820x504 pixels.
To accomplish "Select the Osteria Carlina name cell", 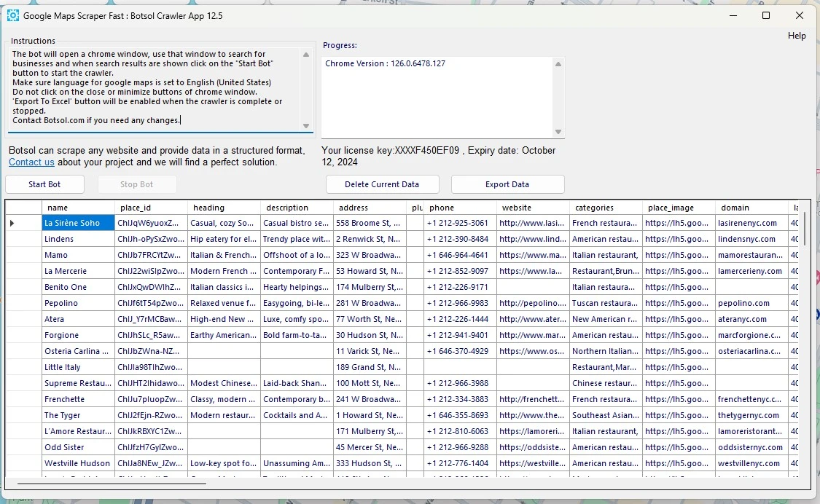I will (78, 351).
